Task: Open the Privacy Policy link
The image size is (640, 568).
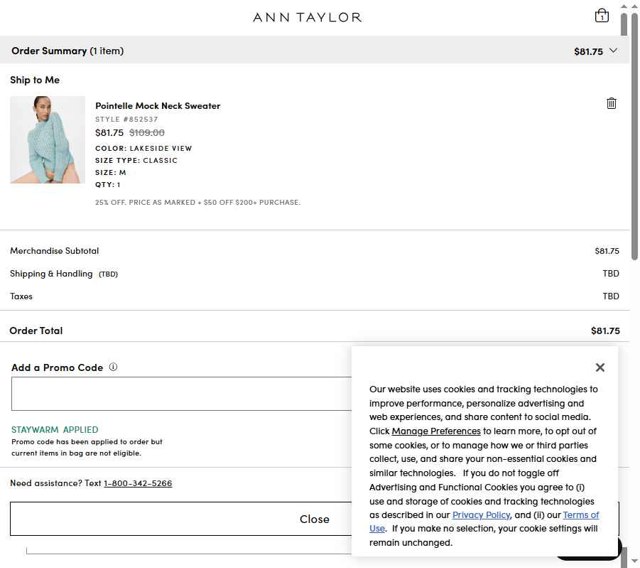Action: click(x=481, y=515)
